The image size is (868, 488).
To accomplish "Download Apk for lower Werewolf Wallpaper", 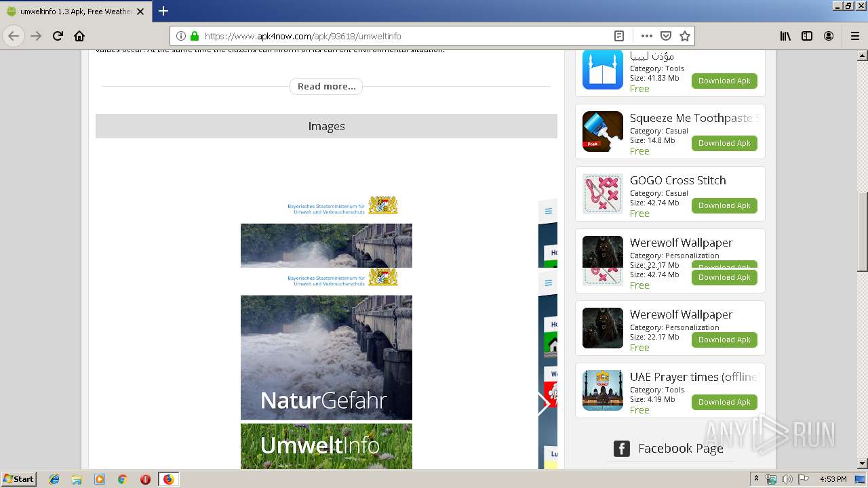I will click(x=724, y=340).
